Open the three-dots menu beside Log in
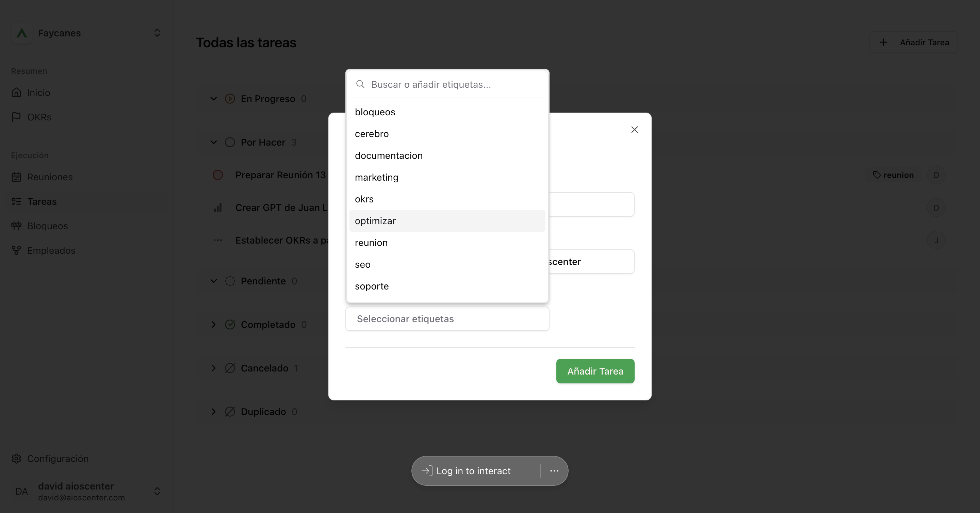The image size is (980, 513). (554, 471)
